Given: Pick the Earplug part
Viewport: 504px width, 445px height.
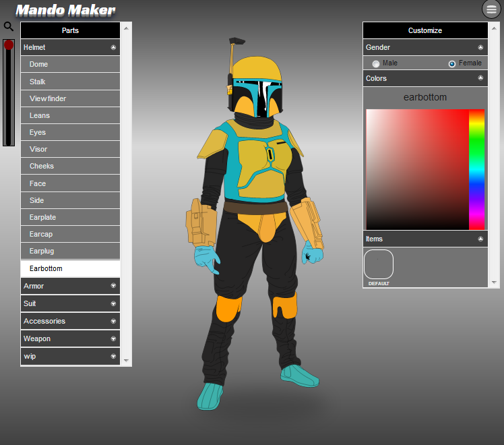Looking at the screenshot, I should (70, 251).
